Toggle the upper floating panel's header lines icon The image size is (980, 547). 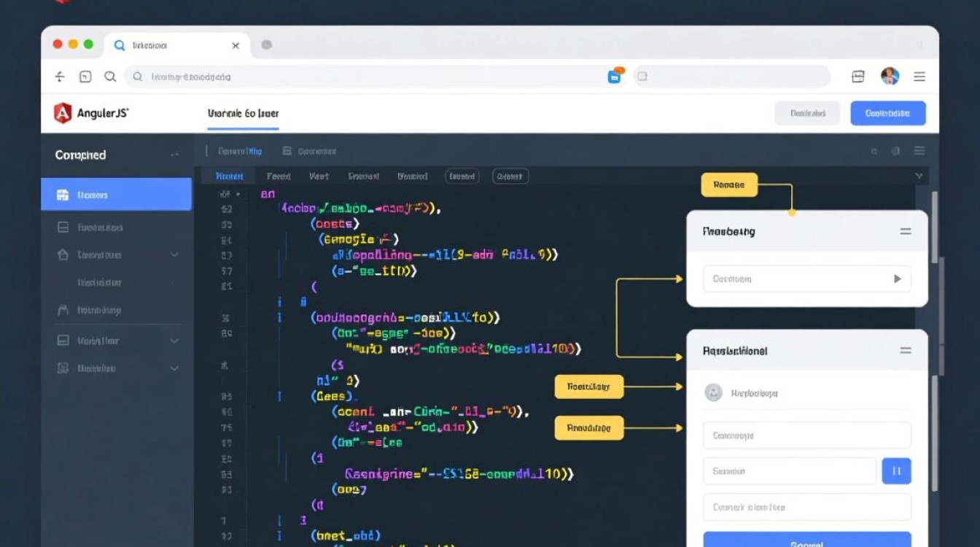click(x=906, y=231)
